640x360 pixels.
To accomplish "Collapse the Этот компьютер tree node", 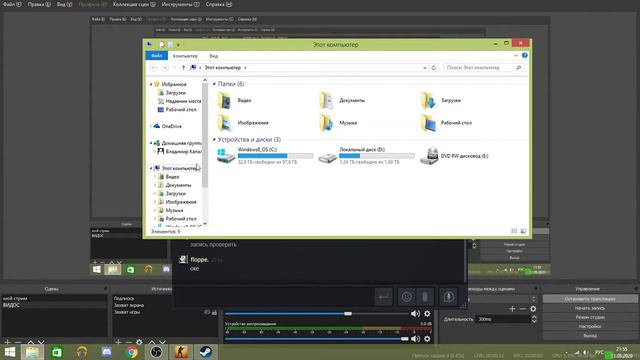I will tap(151, 168).
